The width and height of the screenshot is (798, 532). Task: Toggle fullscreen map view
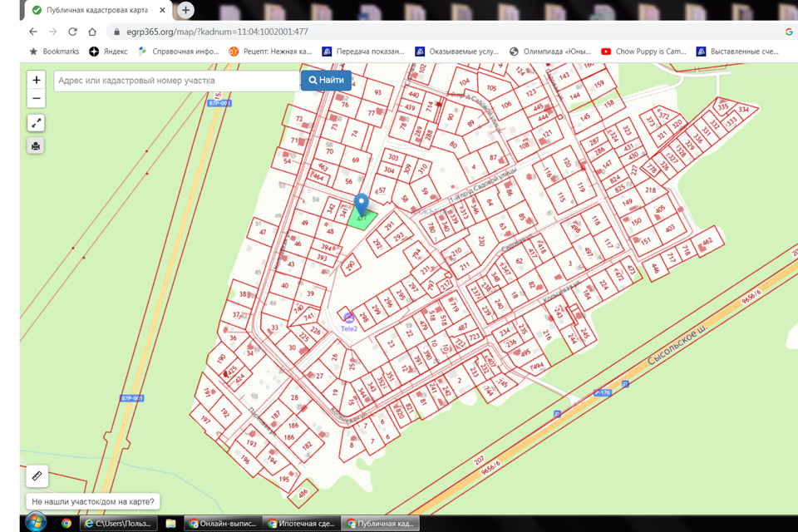(36, 123)
